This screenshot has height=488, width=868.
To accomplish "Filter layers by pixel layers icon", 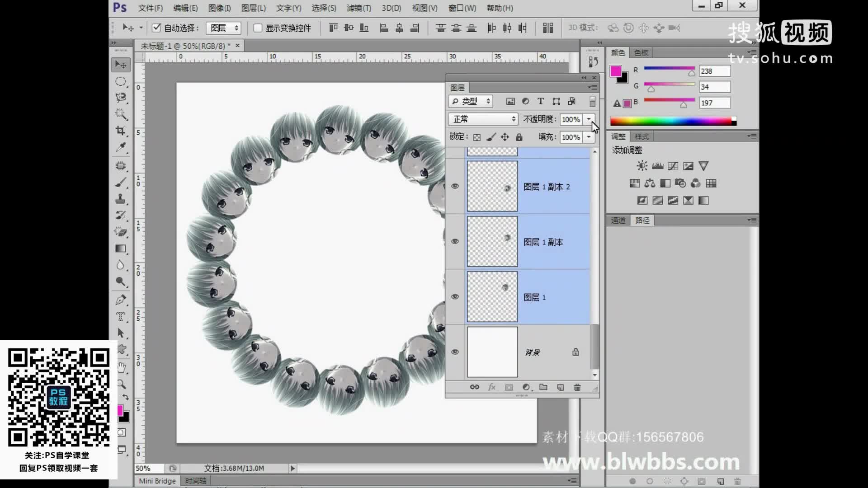I will [x=510, y=101].
